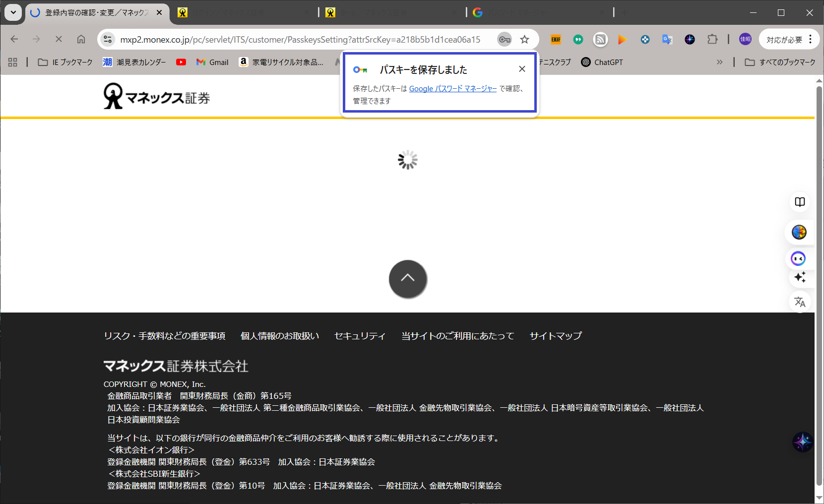Screen dimensions: 824x504
Task: Open the セキュリティ footer link
Action: pos(360,336)
